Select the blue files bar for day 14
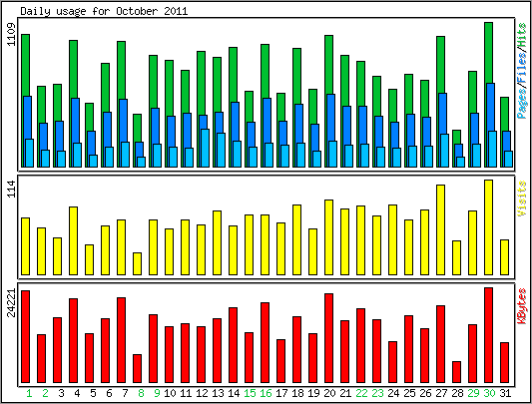Screen dimensions: 532x404 236,122
